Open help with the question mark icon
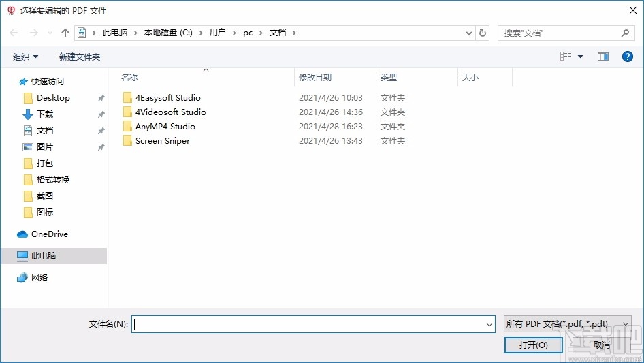 627,57
